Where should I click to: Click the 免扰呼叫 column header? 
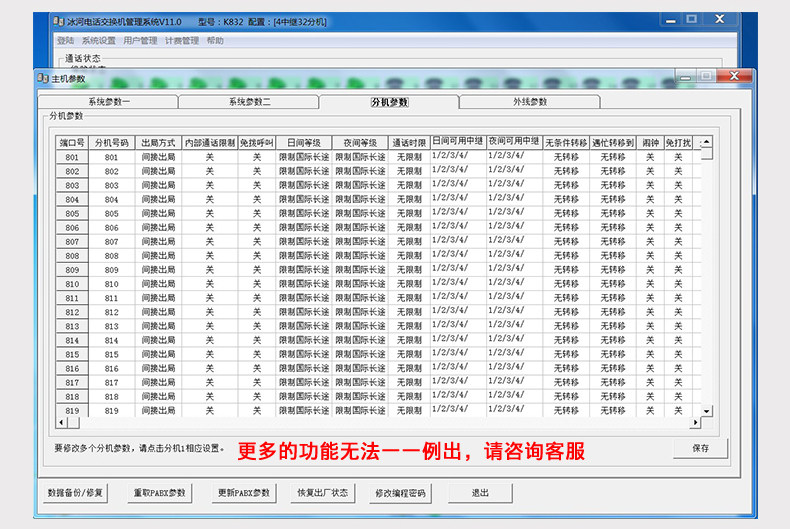pyautogui.click(x=256, y=143)
